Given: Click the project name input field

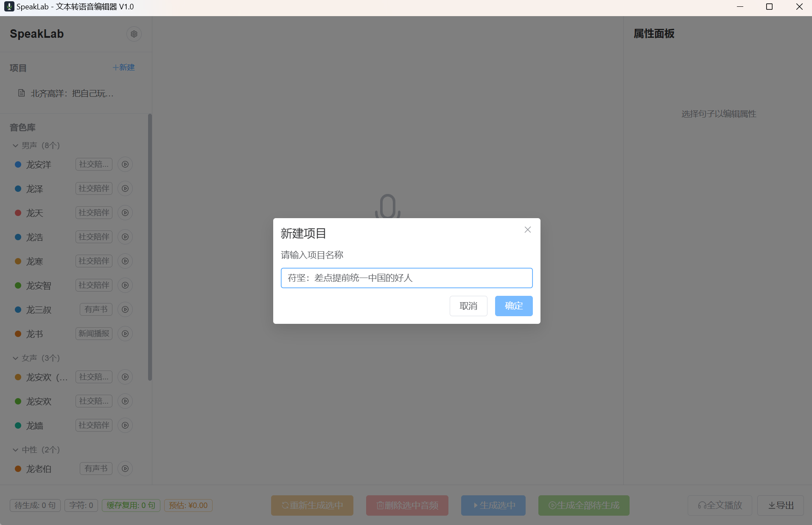Looking at the screenshot, I should click(x=406, y=278).
